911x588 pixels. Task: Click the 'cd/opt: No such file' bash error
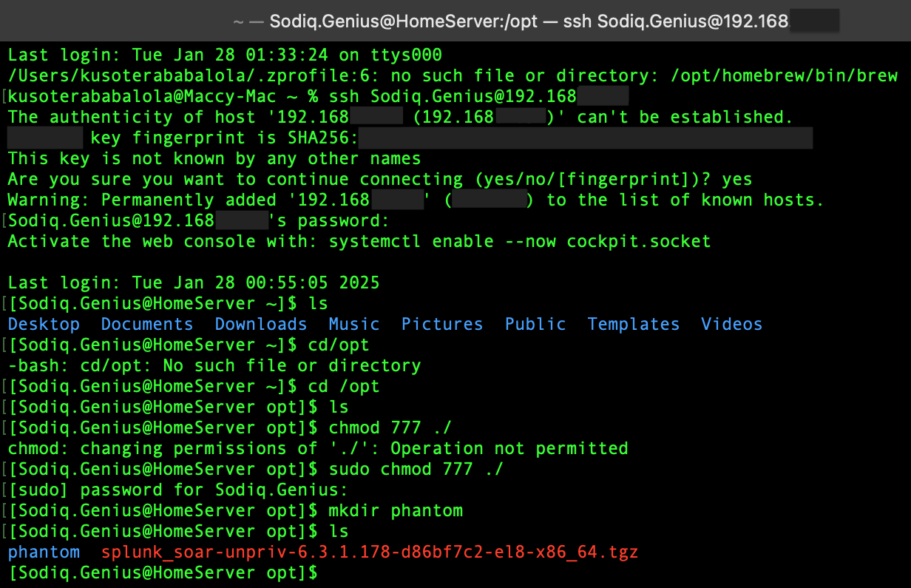tap(214, 365)
